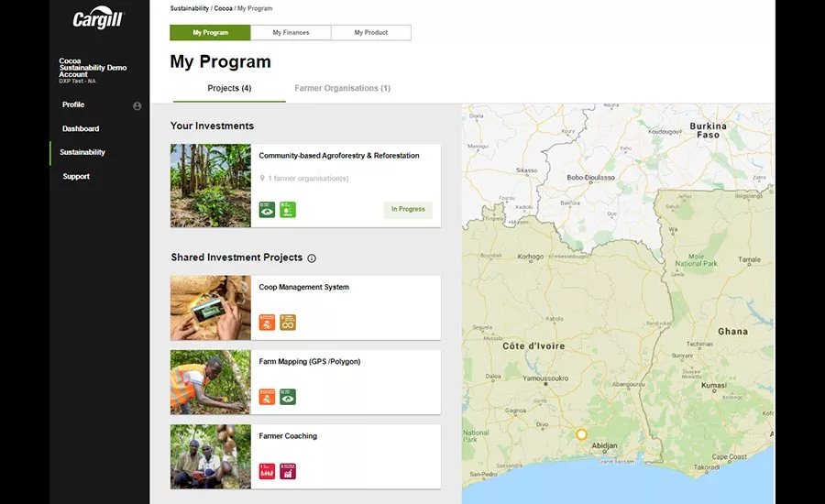Click the Cargill logo
Screen dimensions: 825x504
coord(97,18)
